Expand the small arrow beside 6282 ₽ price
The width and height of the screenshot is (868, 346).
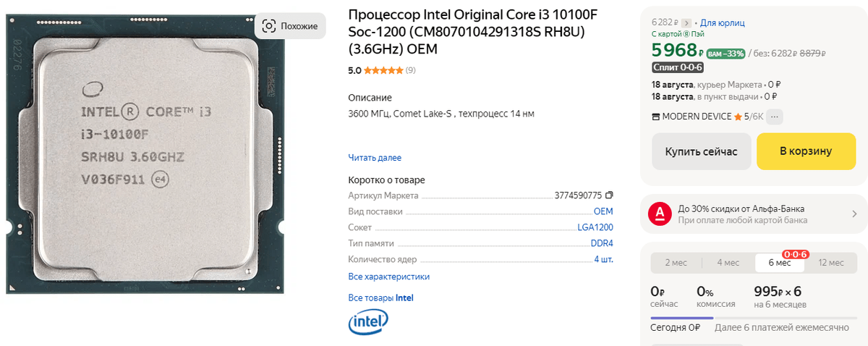[686, 23]
